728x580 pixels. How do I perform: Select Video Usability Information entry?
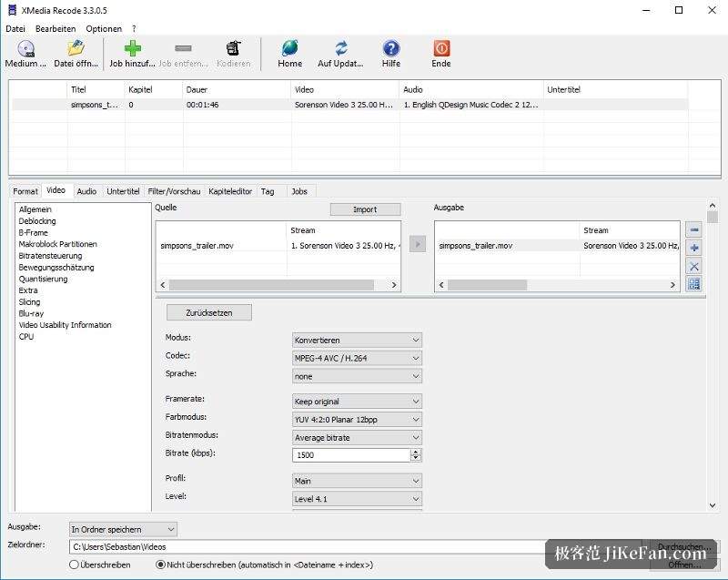click(65, 325)
